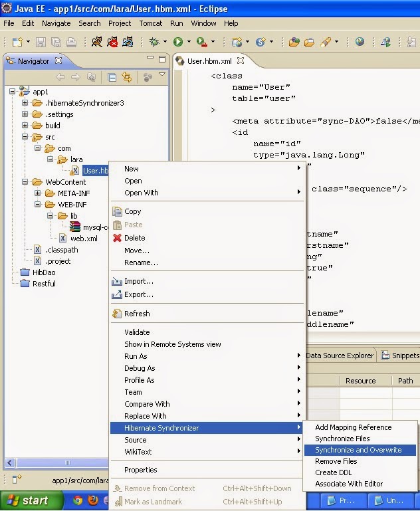Open the Project menu
Screen dimensions: 420x511
coord(120,23)
